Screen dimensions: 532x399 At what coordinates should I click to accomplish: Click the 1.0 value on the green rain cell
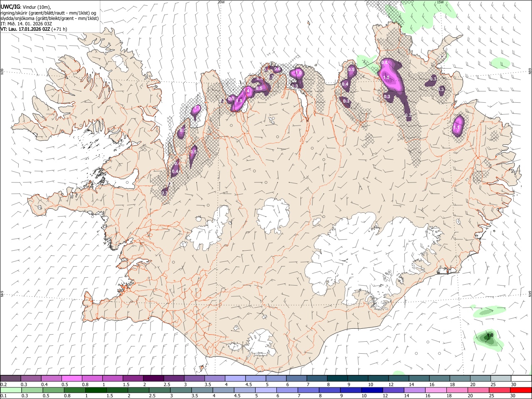[490, 335]
